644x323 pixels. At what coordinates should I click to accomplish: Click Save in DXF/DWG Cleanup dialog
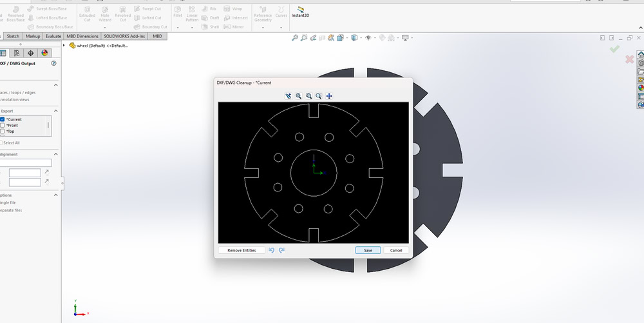tap(368, 250)
